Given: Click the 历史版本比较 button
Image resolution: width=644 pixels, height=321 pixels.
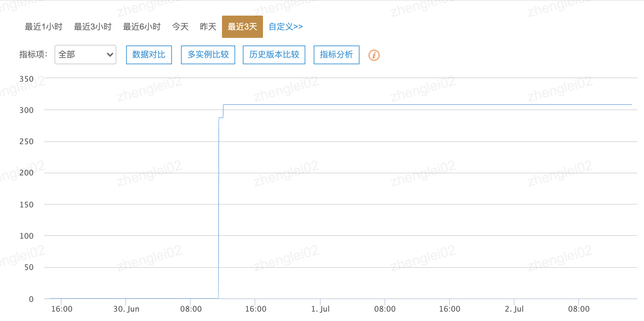Looking at the screenshot, I should pos(274,55).
